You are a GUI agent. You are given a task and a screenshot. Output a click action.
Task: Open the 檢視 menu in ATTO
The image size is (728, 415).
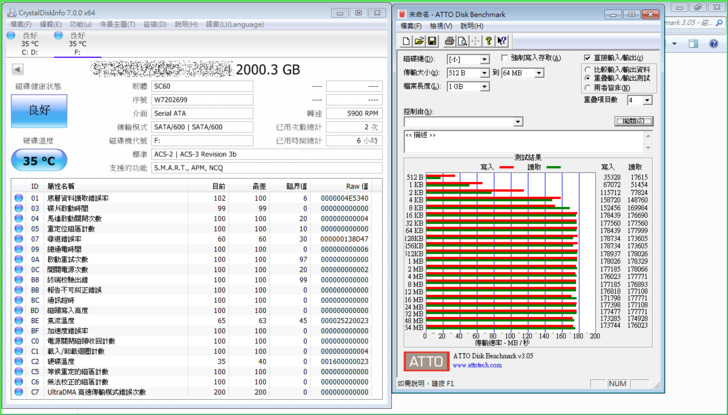(x=441, y=26)
